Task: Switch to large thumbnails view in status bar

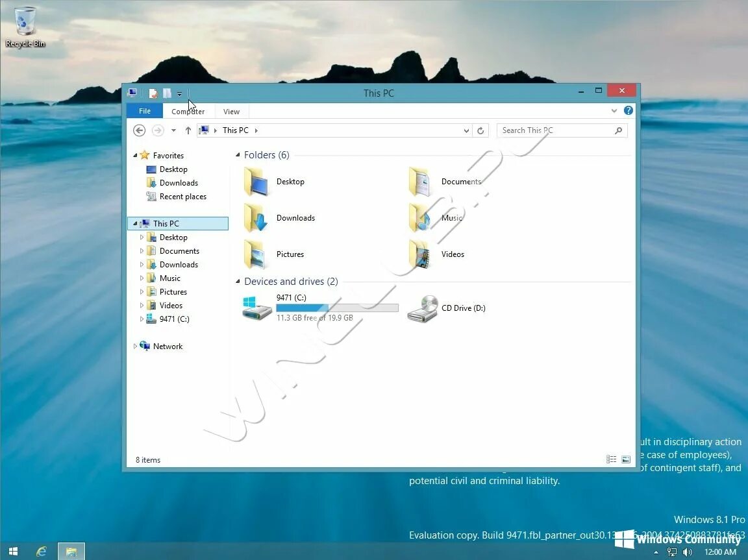Action: pyautogui.click(x=626, y=459)
